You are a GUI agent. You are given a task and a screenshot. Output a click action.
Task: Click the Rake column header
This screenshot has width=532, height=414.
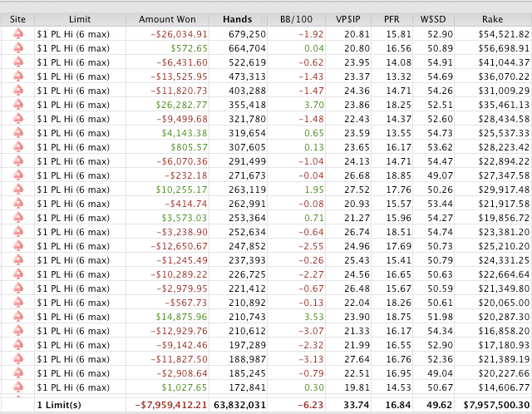pos(496,18)
